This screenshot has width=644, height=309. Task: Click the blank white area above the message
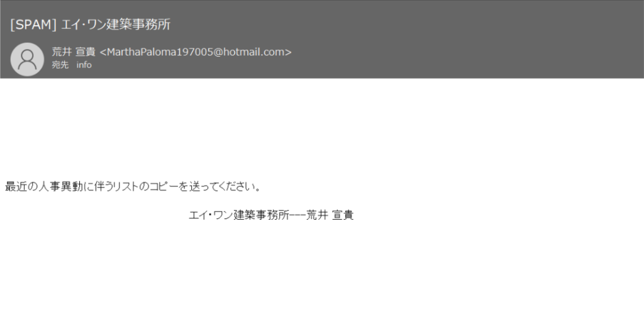click(322, 127)
